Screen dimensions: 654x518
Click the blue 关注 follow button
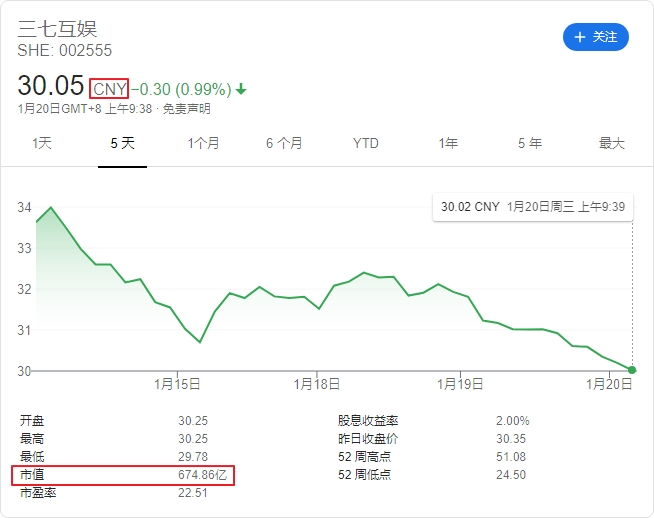click(x=596, y=37)
